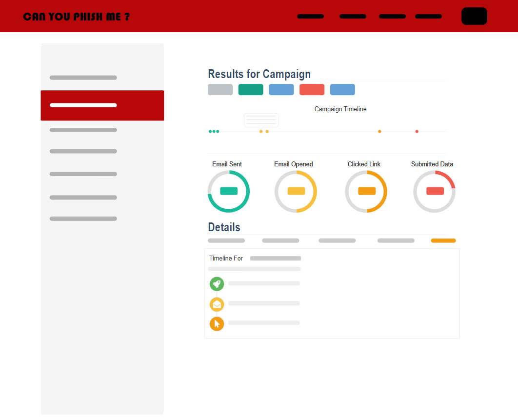
Task: Click the Clicked Link orange donut chart
Action: tap(366, 191)
